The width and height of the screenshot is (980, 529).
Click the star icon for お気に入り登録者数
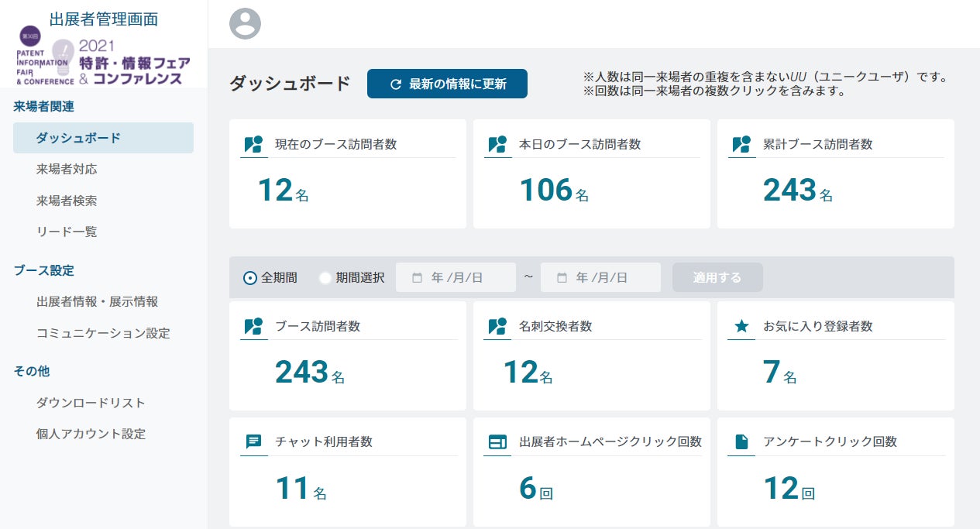pos(741,326)
